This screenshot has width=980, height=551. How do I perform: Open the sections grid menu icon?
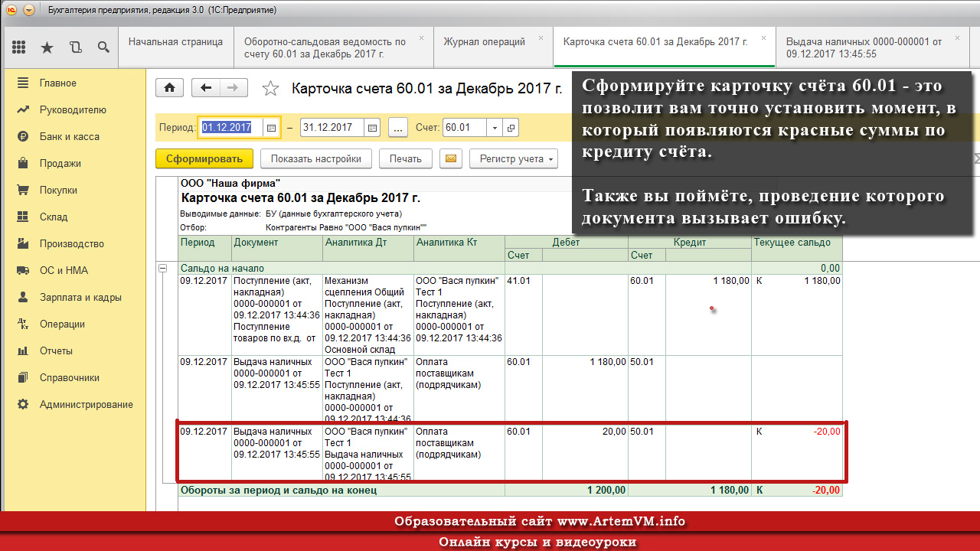click(x=19, y=47)
